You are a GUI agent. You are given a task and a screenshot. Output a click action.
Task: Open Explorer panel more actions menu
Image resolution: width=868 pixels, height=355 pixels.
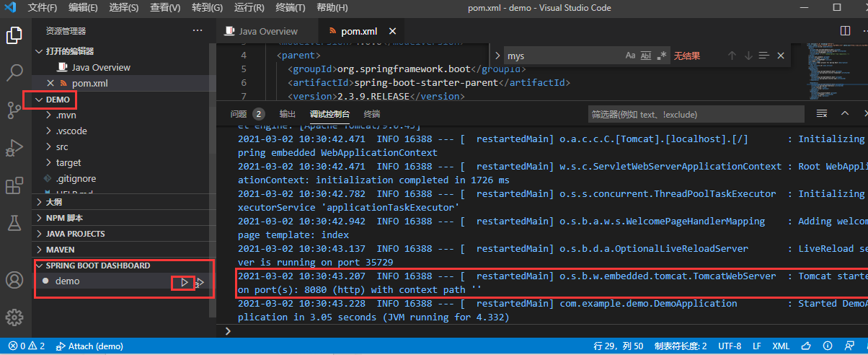(x=198, y=31)
